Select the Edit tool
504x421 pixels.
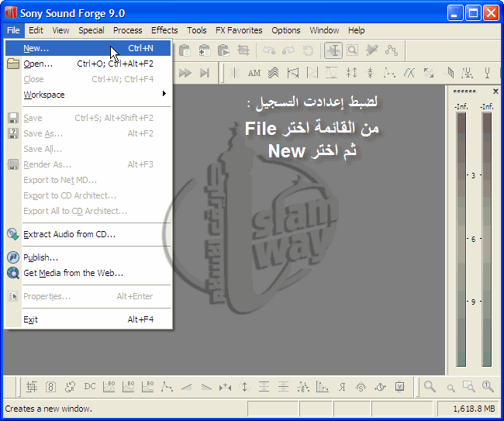pyautogui.click(x=333, y=50)
